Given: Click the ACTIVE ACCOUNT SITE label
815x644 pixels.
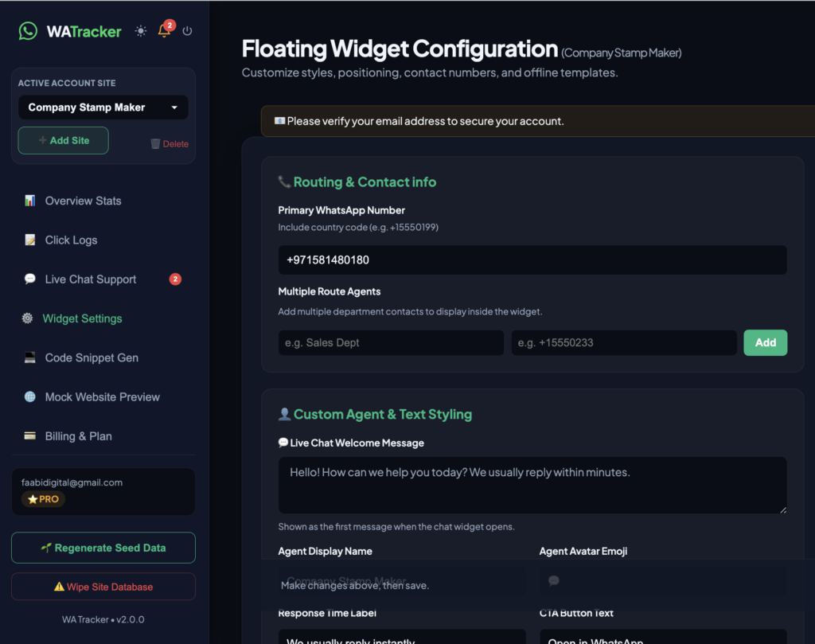Looking at the screenshot, I should [x=67, y=83].
